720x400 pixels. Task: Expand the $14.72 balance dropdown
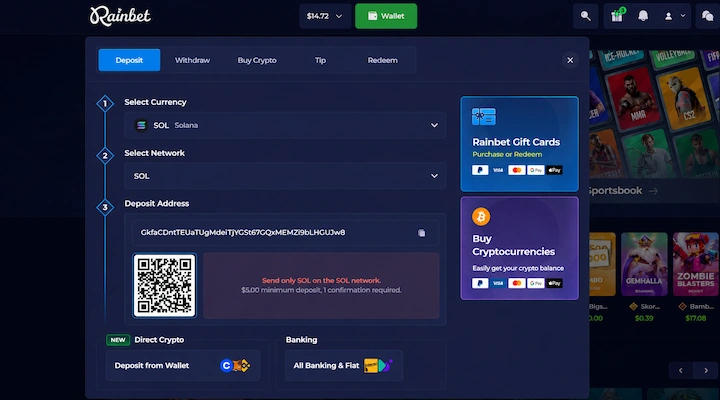click(325, 16)
